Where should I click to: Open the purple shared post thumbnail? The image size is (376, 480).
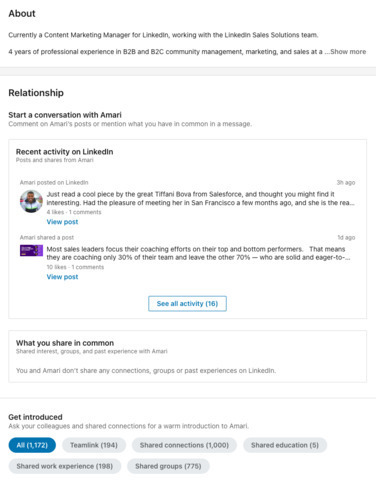pyautogui.click(x=31, y=251)
